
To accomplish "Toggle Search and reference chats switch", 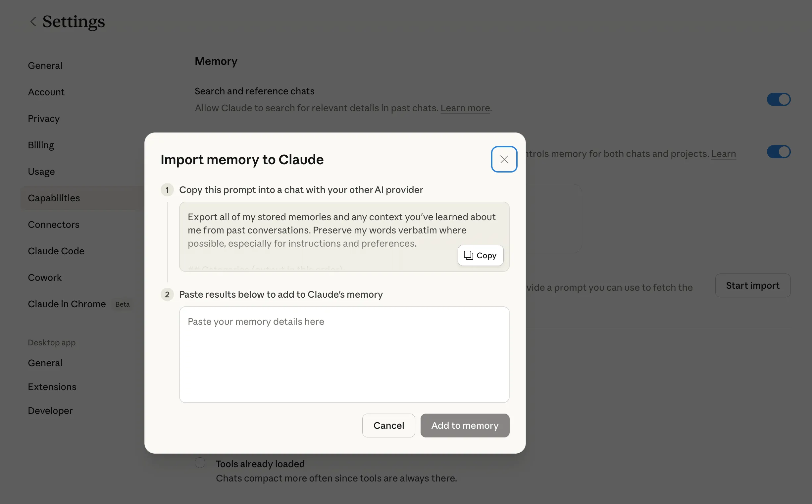I will (778, 99).
